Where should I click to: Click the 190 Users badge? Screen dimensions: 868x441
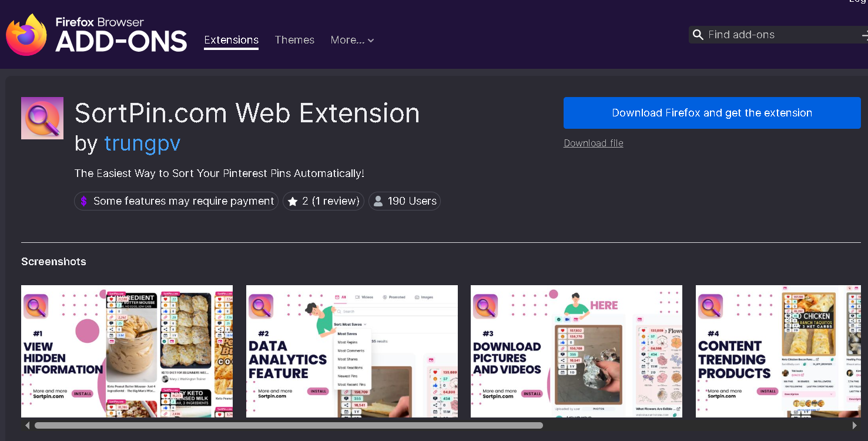click(x=404, y=201)
